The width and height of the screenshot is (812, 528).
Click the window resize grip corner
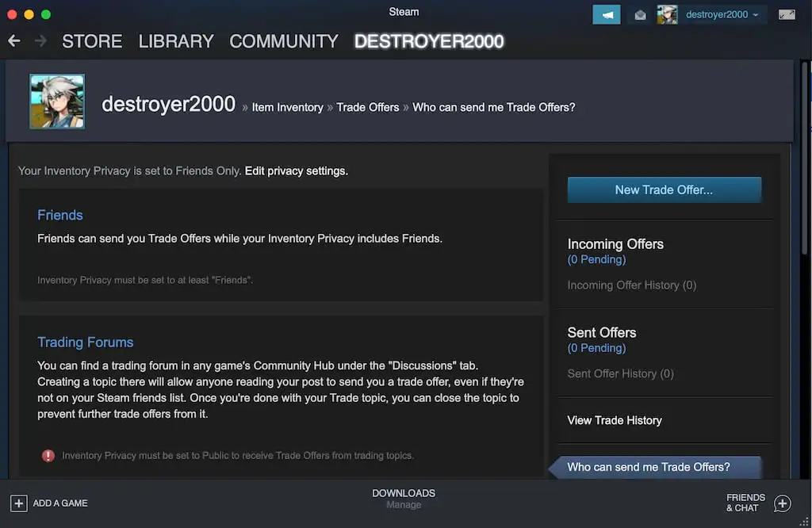coord(804,522)
